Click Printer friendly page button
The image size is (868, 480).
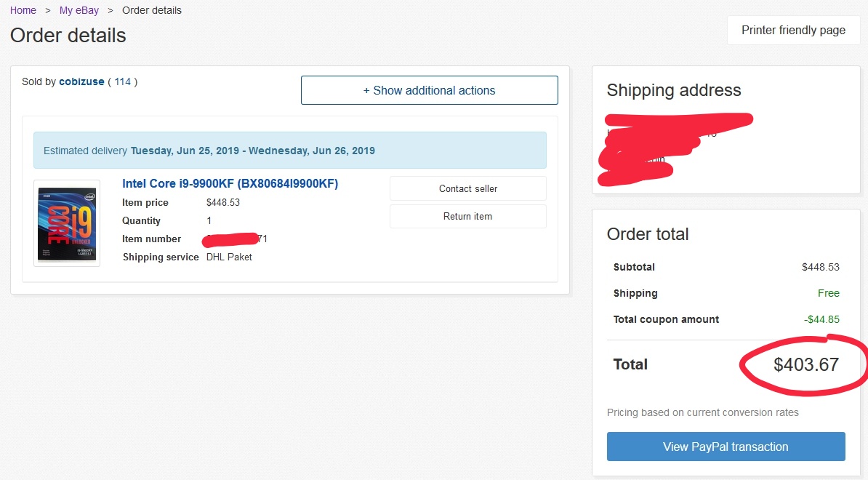pyautogui.click(x=793, y=31)
